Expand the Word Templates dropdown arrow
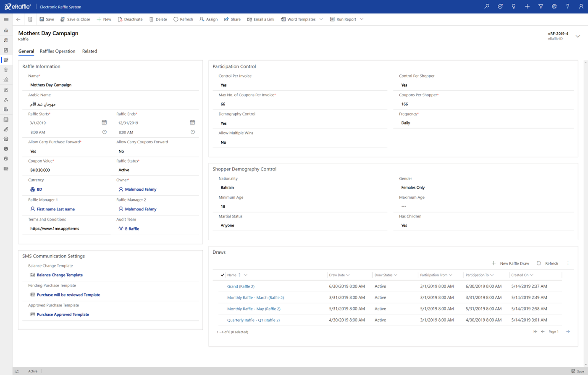Image resolution: width=588 pixels, height=375 pixels. pos(321,19)
